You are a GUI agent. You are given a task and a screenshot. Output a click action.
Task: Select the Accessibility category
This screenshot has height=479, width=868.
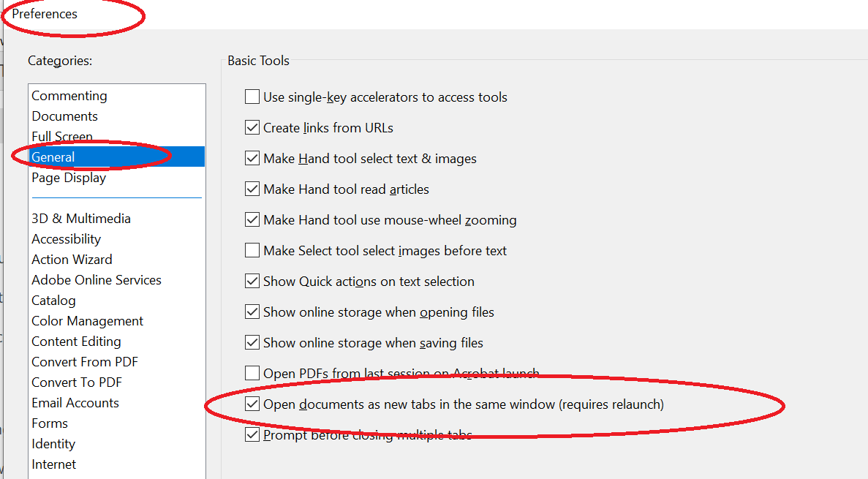[66, 239]
